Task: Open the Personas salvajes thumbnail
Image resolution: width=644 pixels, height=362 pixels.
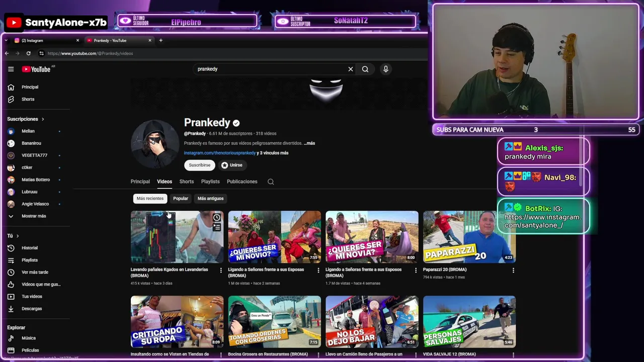Action: [x=469, y=322]
